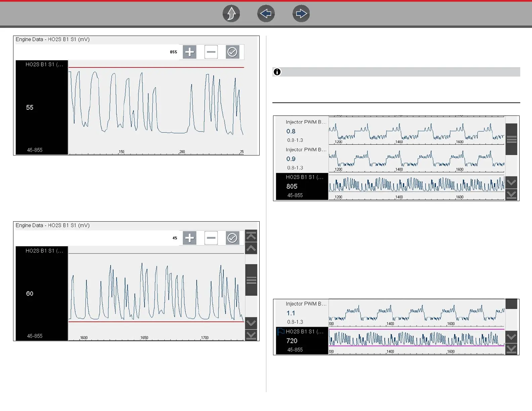532x411 pixels.
Task: Select HO2S B1 S1 panel showing 60
Action: pos(42,293)
